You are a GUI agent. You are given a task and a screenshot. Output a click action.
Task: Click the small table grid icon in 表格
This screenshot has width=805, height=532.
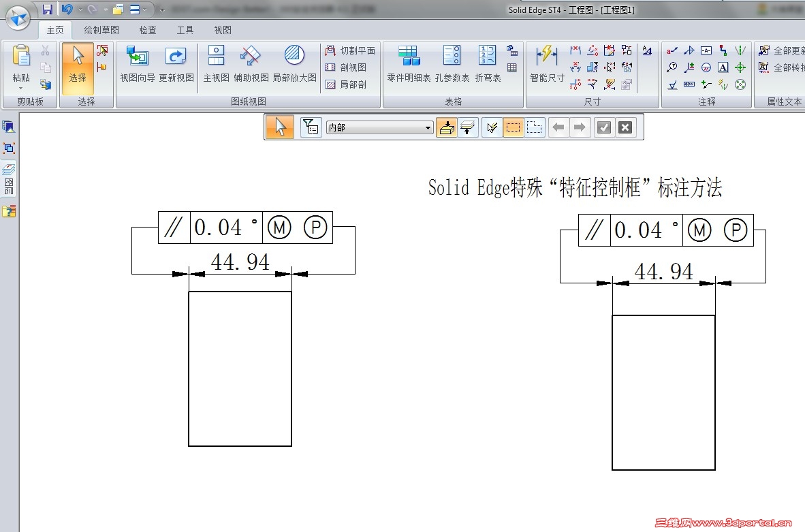(512, 67)
